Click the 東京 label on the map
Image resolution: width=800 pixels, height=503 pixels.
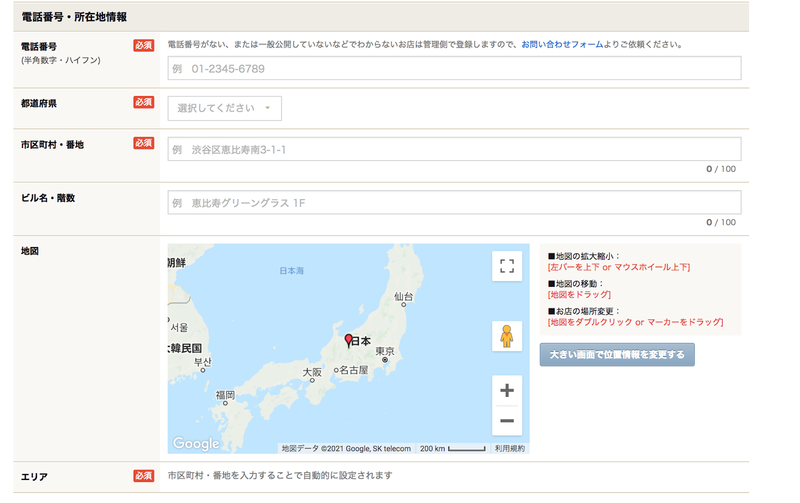coord(385,351)
